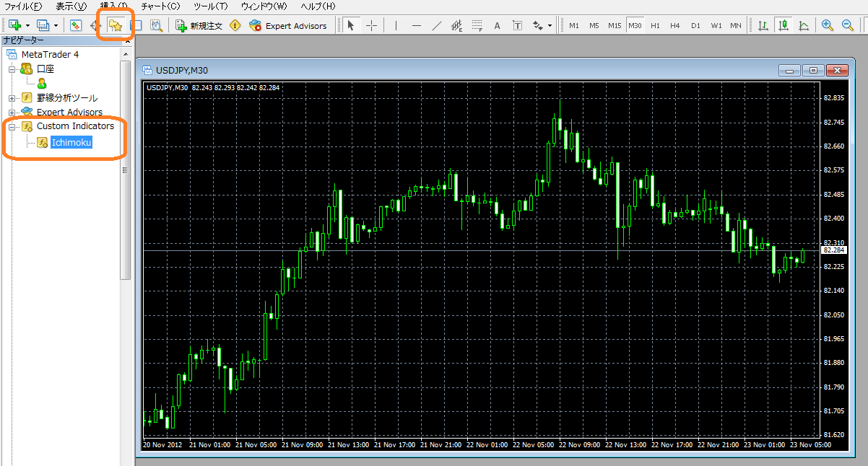Click the arrows objects tool icon
This screenshot has width=868, height=466.
click(537, 25)
